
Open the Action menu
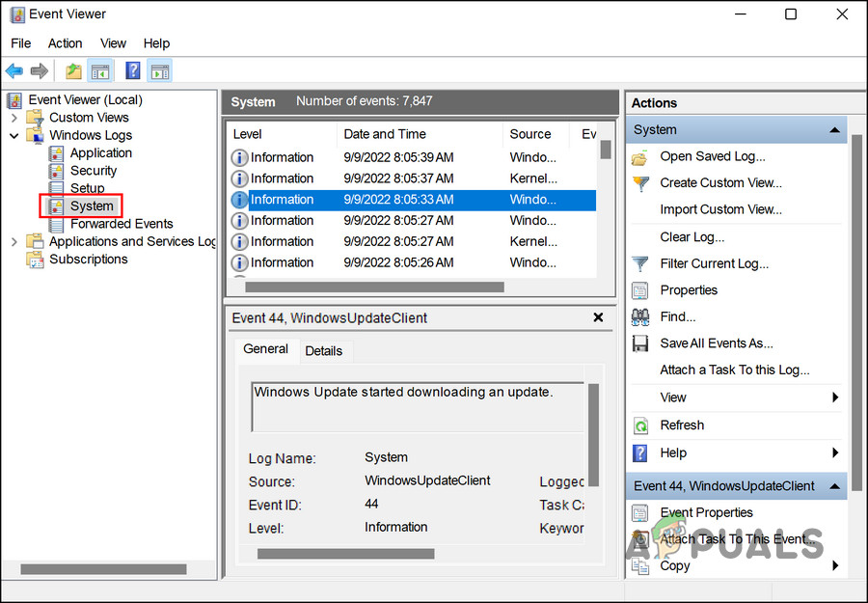click(x=65, y=43)
